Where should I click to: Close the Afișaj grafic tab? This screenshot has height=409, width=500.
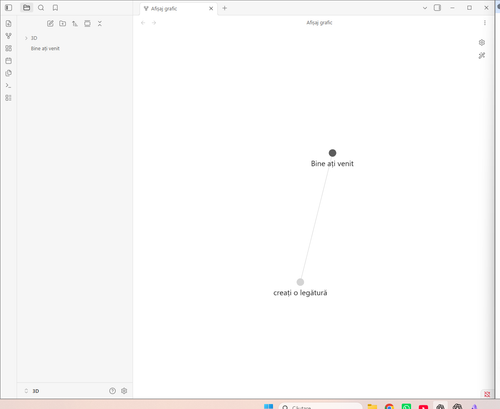point(211,9)
